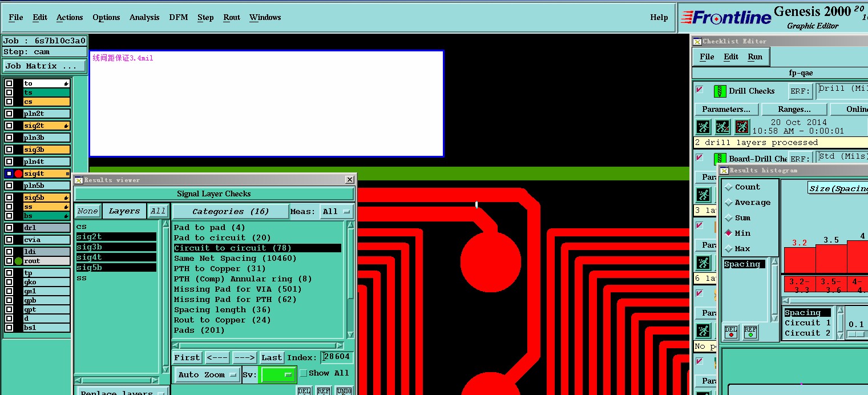The width and height of the screenshot is (868, 395).
Task: Go to next result with ---> button
Action: (244, 357)
